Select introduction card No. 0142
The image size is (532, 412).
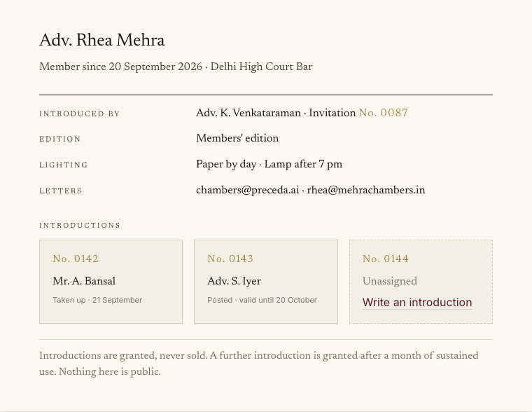(x=111, y=282)
